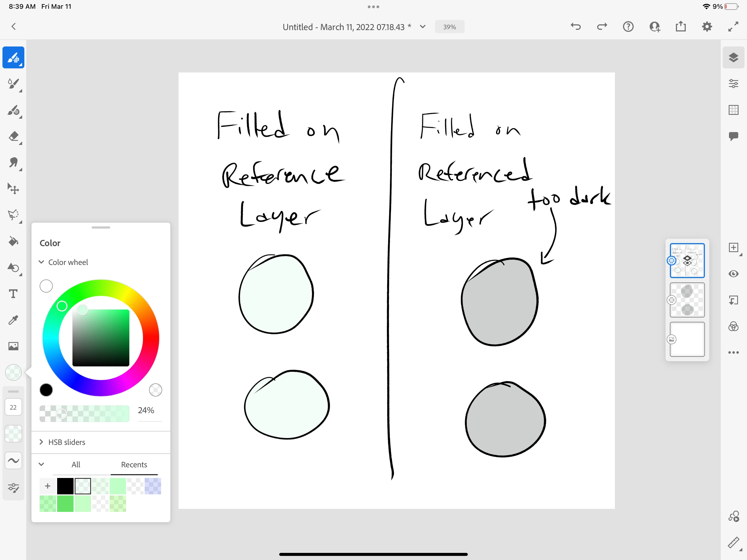The height and width of the screenshot is (560, 747).
Task: Select the Eraser tool
Action: pyautogui.click(x=13, y=136)
